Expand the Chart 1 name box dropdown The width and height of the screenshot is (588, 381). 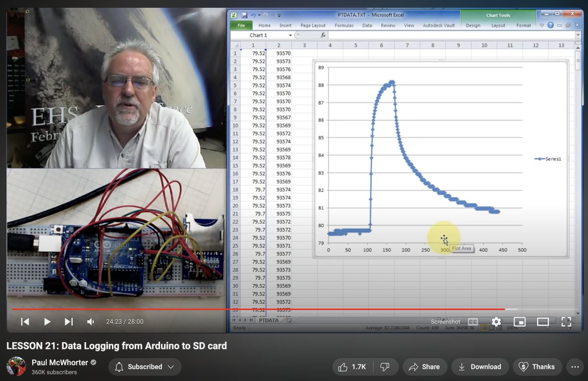[x=290, y=35]
